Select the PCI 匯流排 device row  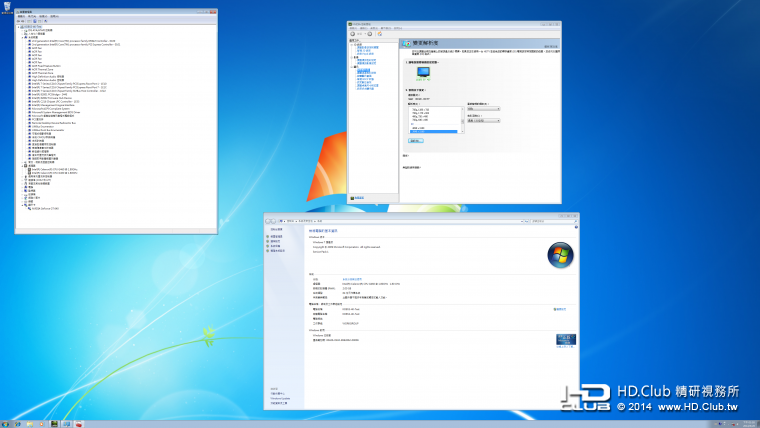[35, 119]
